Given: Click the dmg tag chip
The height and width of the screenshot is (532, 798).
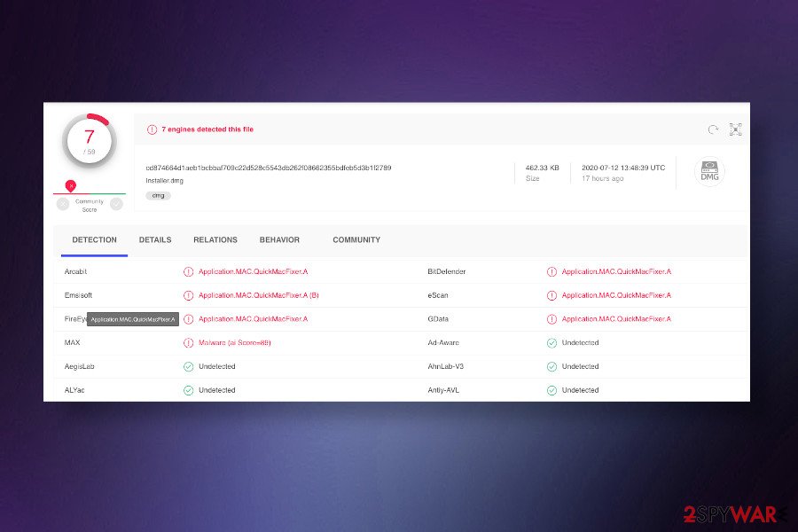Looking at the screenshot, I should pyautogui.click(x=159, y=195).
